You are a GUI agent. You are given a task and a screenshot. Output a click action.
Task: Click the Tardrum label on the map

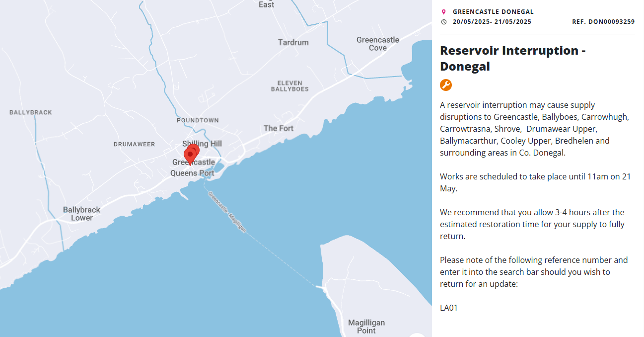pos(293,42)
